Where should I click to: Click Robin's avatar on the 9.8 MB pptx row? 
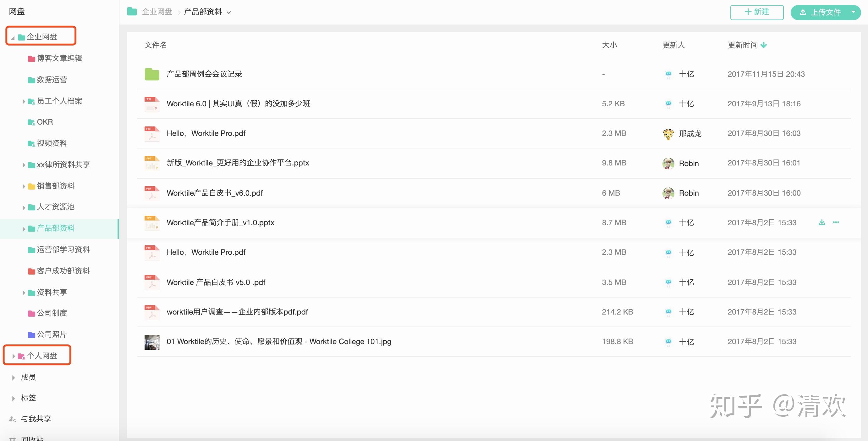(668, 164)
